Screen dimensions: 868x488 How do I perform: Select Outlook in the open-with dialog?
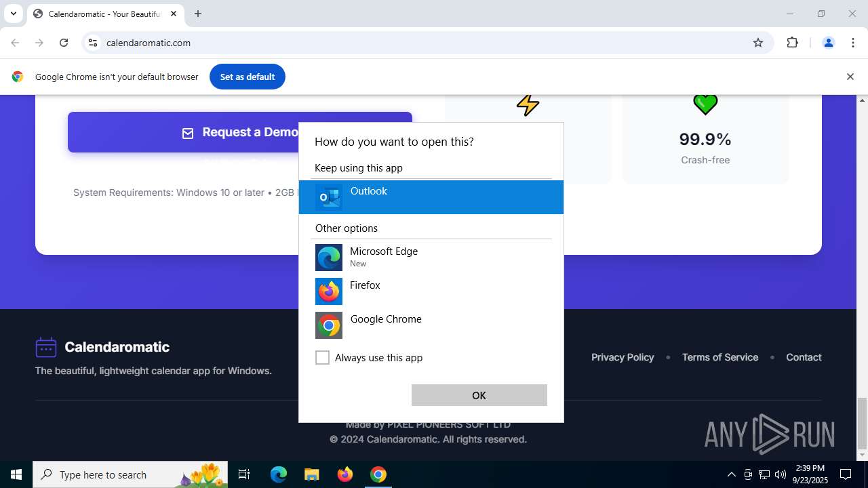(x=431, y=197)
